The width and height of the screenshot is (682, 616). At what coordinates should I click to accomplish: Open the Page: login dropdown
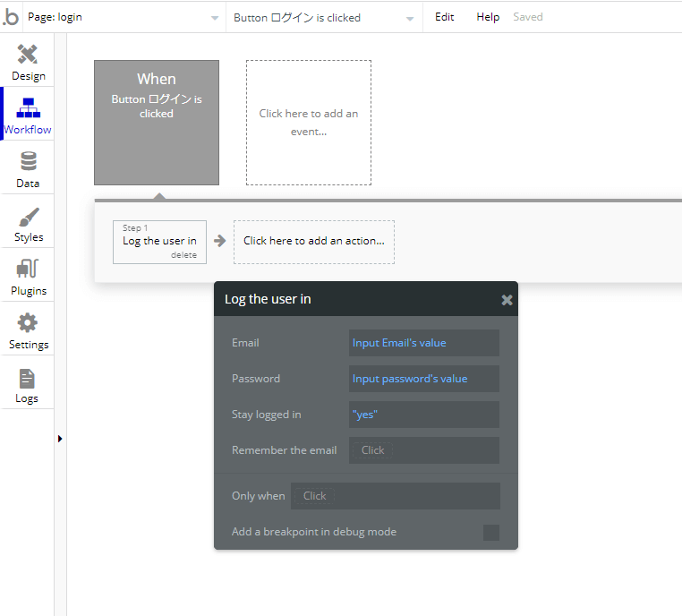point(124,17)
